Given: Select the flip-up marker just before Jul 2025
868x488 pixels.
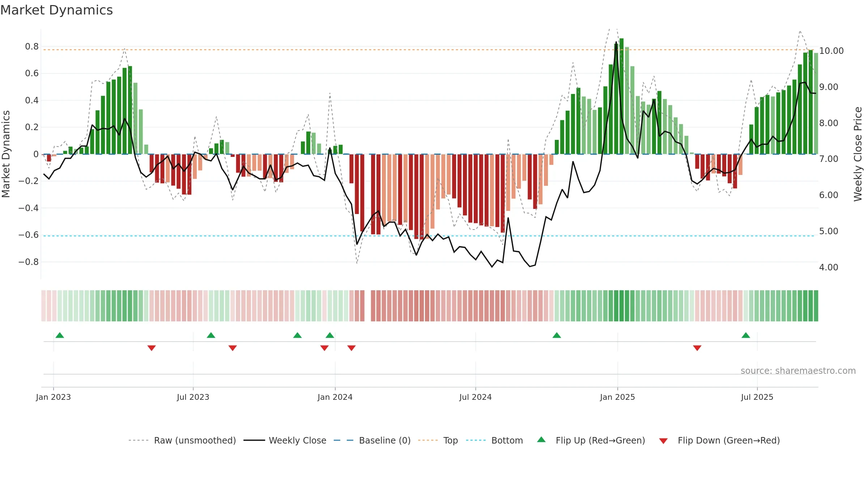Looking at the screenshot, I should [x=746, y=335].
